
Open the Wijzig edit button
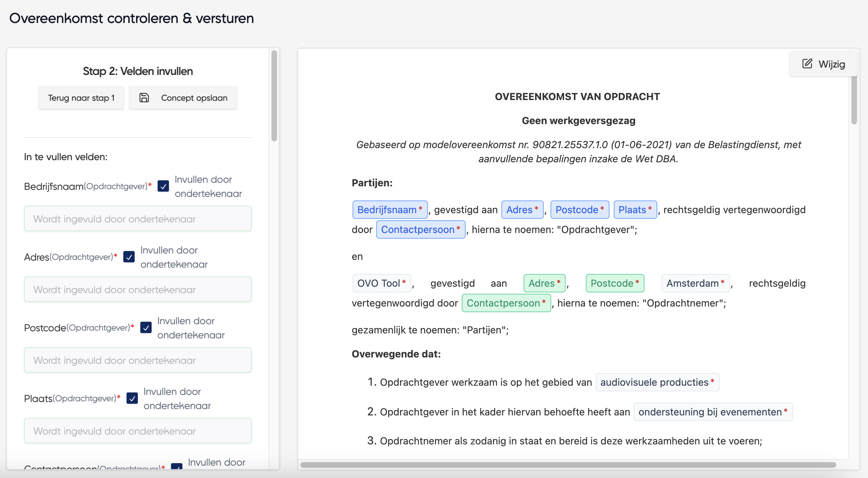tap(823, 64)
